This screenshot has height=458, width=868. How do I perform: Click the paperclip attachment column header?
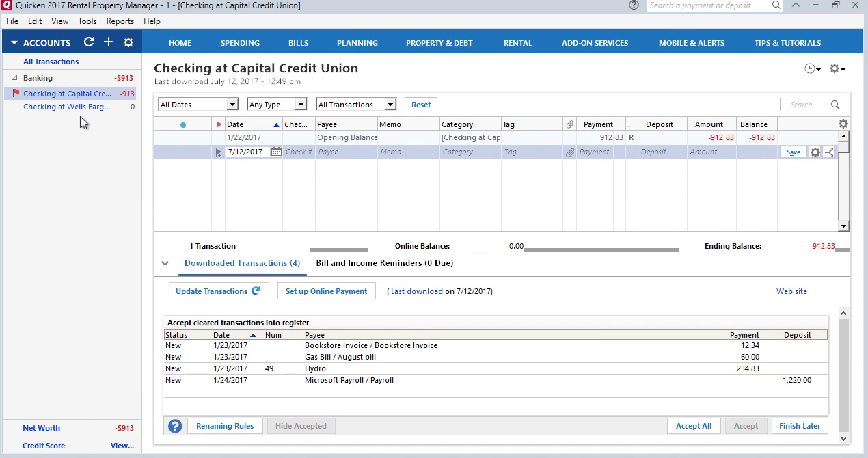point(569,124)
